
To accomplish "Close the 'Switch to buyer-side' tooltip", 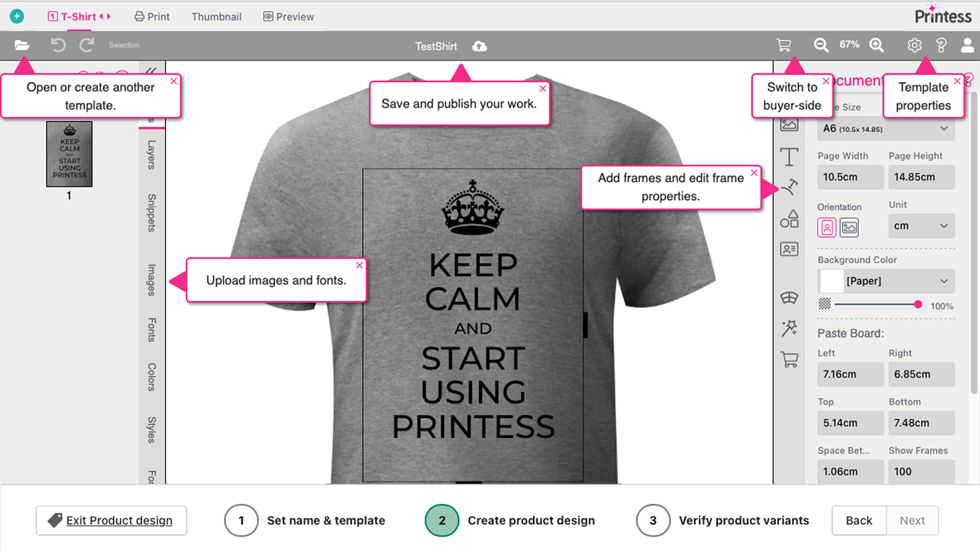I will 826,81.
